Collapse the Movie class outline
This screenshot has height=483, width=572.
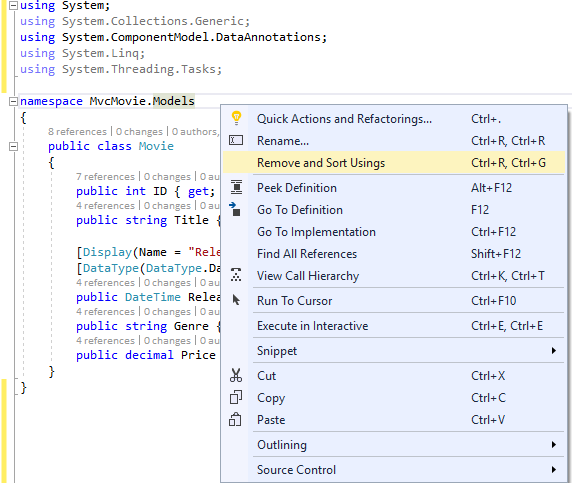click(13, 146)
